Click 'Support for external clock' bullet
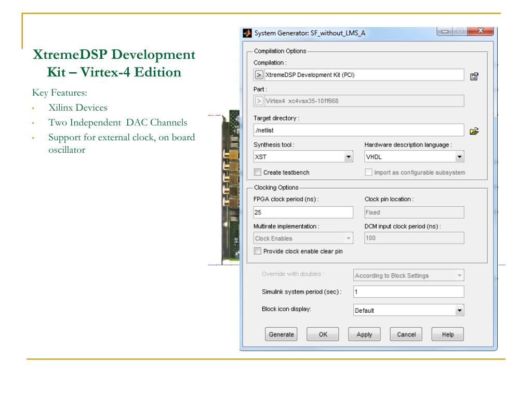The image size is (532, 399). point(122,143)
